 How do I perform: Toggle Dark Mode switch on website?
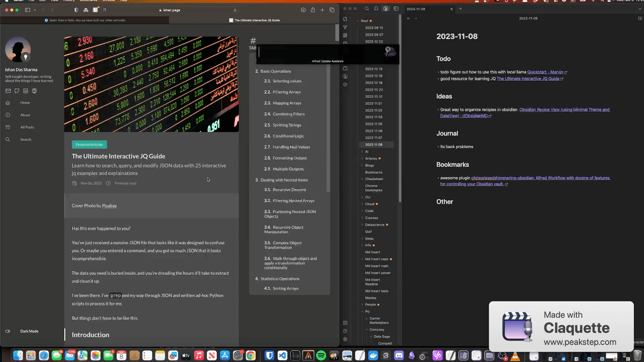pos(8,331)
